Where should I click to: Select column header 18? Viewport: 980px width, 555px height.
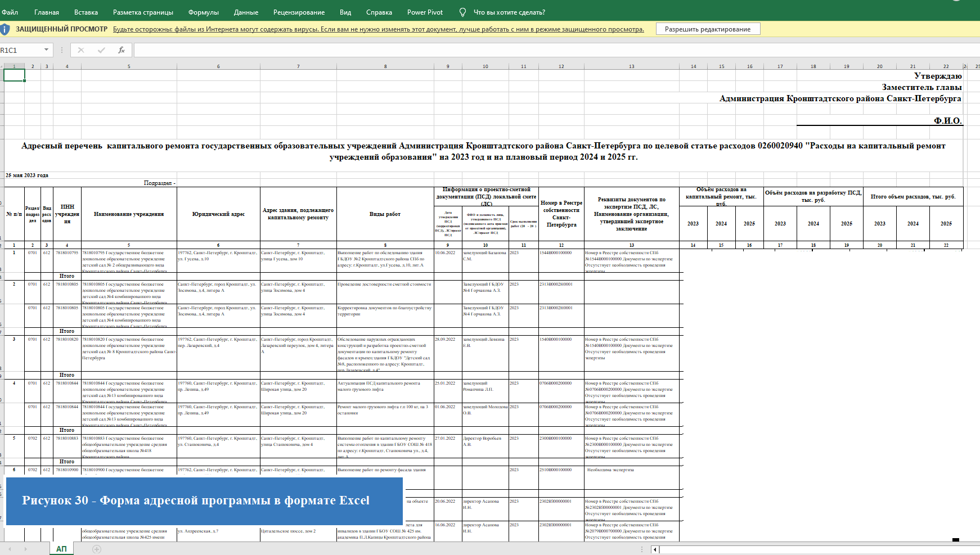pos(813,66)
